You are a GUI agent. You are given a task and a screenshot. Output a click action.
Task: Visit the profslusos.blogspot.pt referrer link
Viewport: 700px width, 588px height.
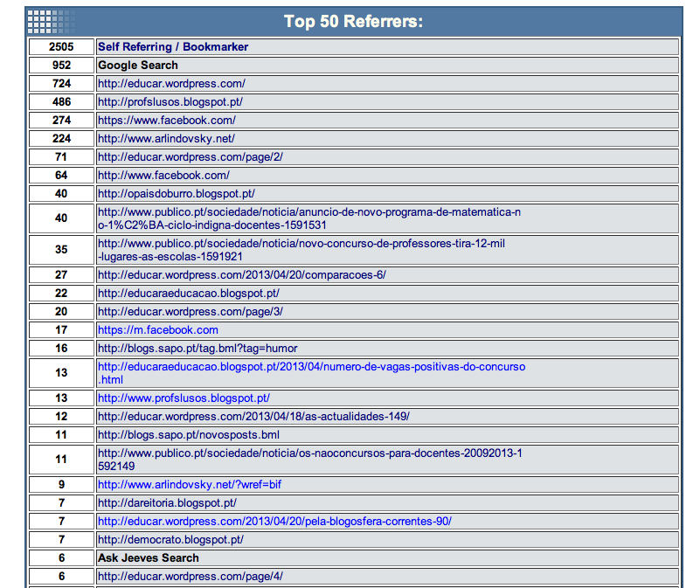pyautogui.click(x=170, y=102)
